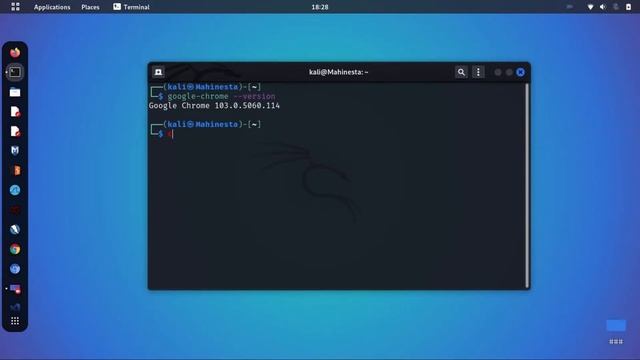This screenshot has width=640, height=360.
Task: Open the Terminal icon in the dock
Action: (15, 72)
